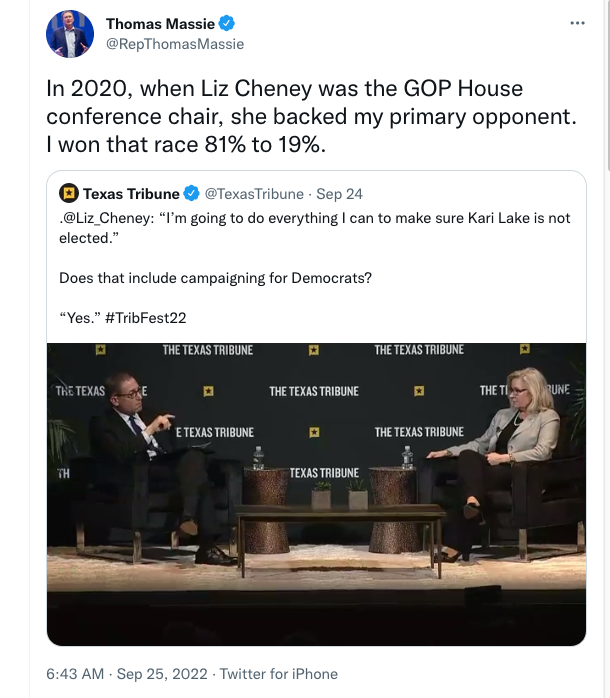Click the verified badge beside Thomas Massie

[x=229, y=24]
